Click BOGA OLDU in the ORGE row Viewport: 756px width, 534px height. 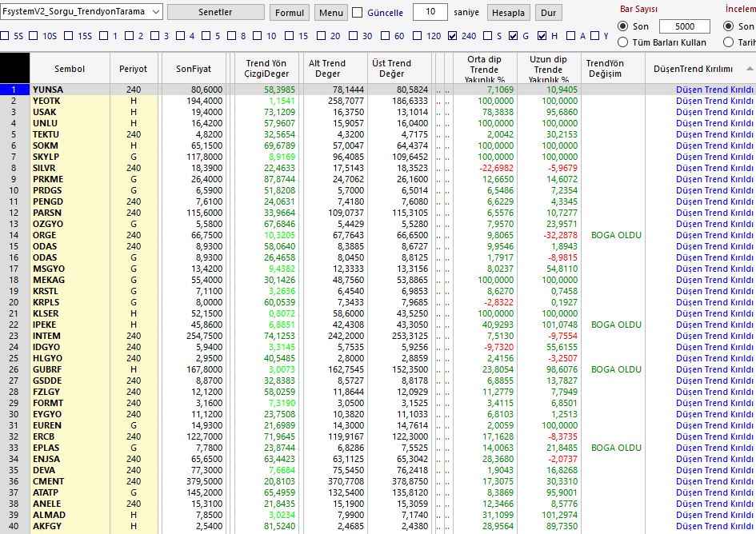(616, 235)
